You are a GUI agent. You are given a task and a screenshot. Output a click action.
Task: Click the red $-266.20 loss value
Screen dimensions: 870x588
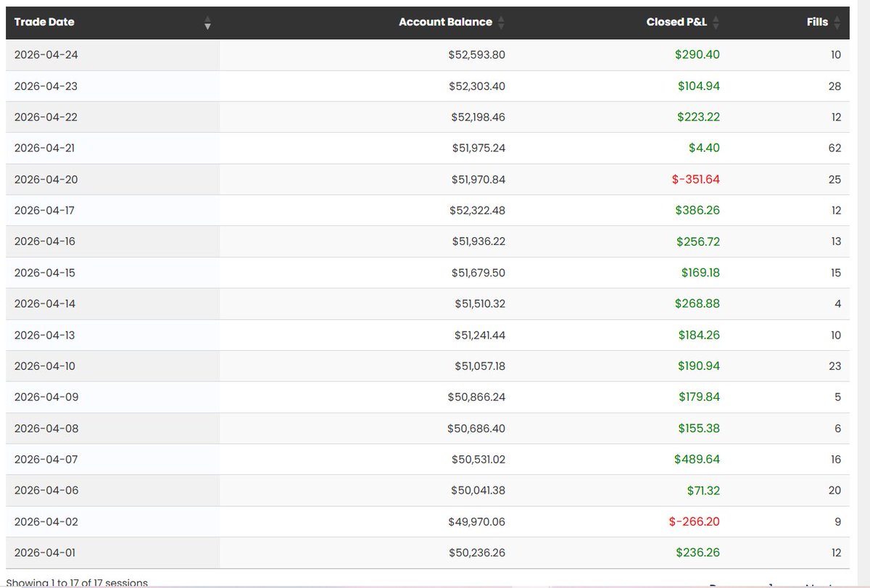pyautogui.click(x=696, y=522)
